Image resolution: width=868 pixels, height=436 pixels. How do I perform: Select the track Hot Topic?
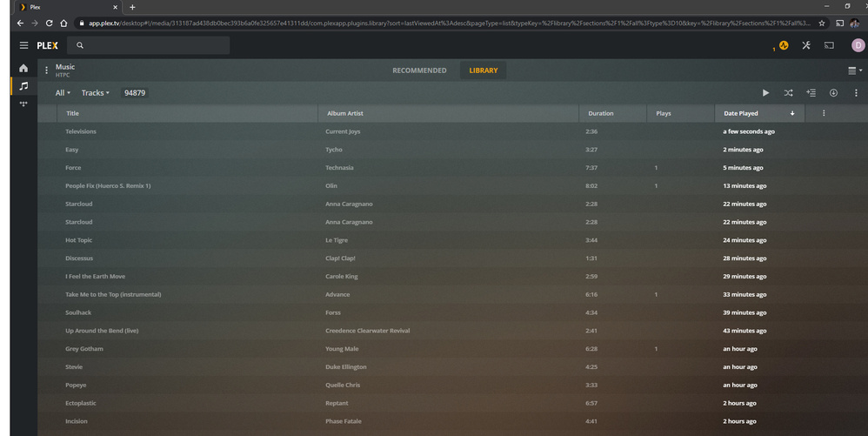[78, 240]
